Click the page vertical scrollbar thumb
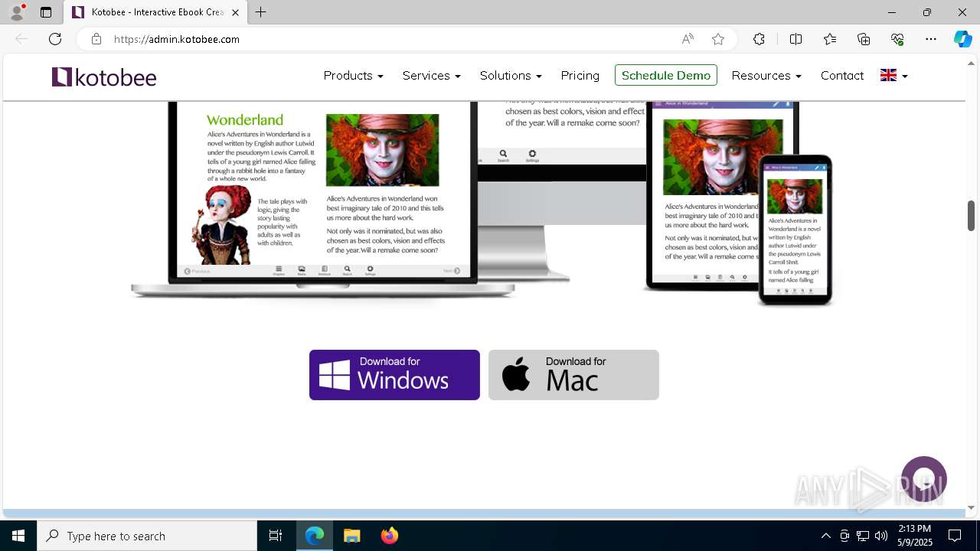 [x=971, y=216]
